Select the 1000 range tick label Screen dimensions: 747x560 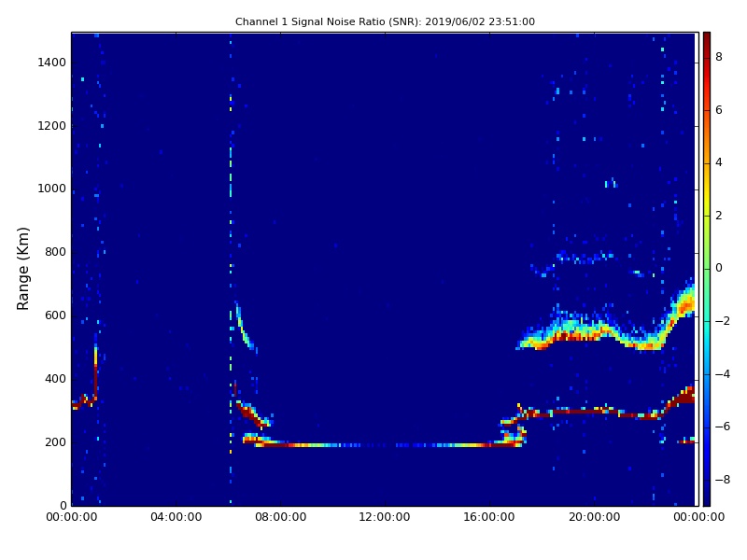[50, 189]
